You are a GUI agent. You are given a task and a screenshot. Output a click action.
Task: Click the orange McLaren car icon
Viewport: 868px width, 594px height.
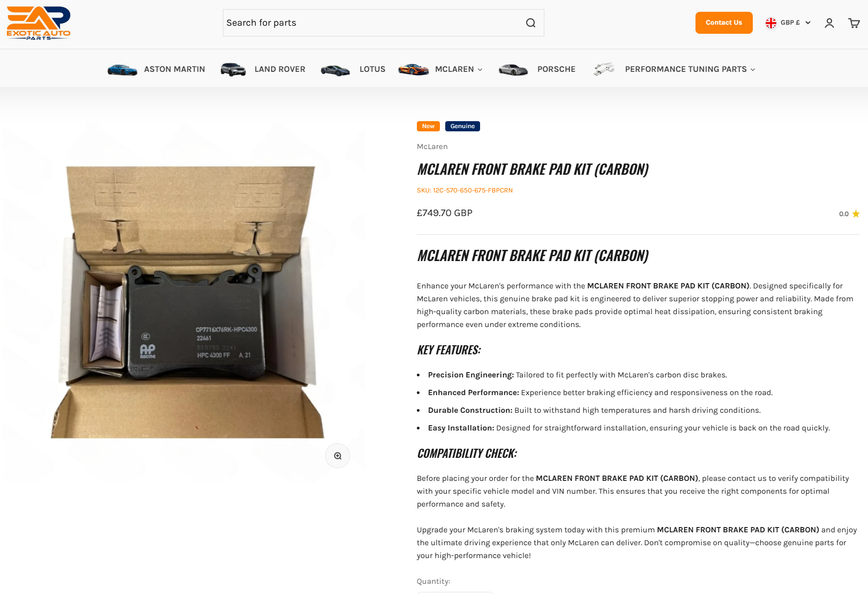point(413,69)
